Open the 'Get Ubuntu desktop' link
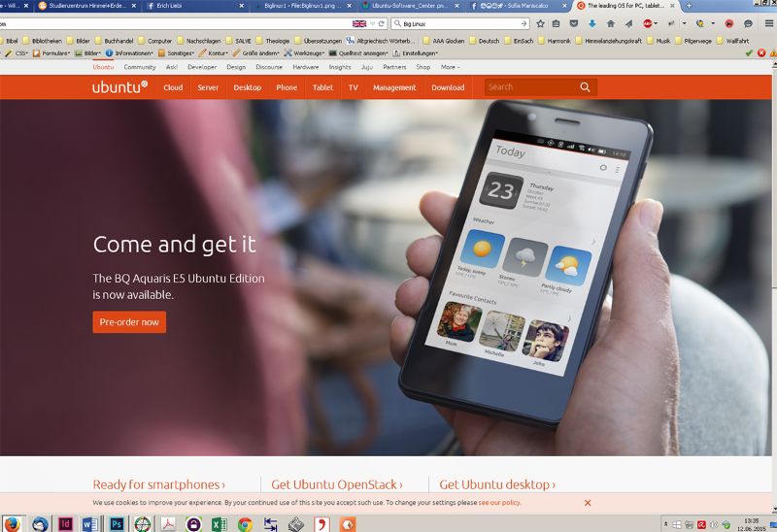The width and height of the screenshot is (777, 532). coord(497,484)
